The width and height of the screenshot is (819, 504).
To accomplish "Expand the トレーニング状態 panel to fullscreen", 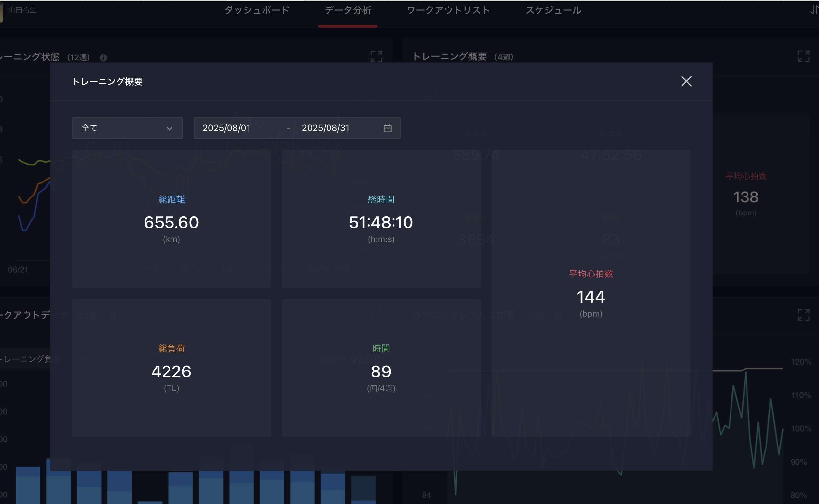I will (x=376, y=57).
